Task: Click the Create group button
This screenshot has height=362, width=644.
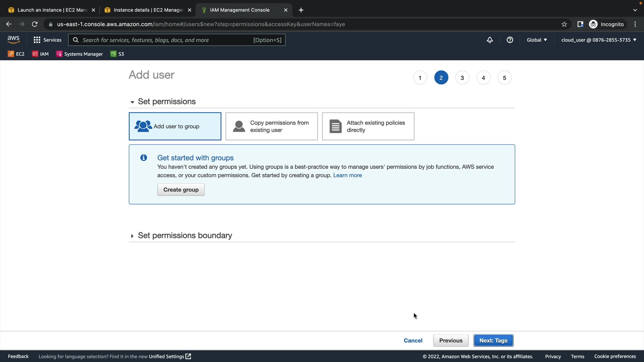Action: coord(181,190)
